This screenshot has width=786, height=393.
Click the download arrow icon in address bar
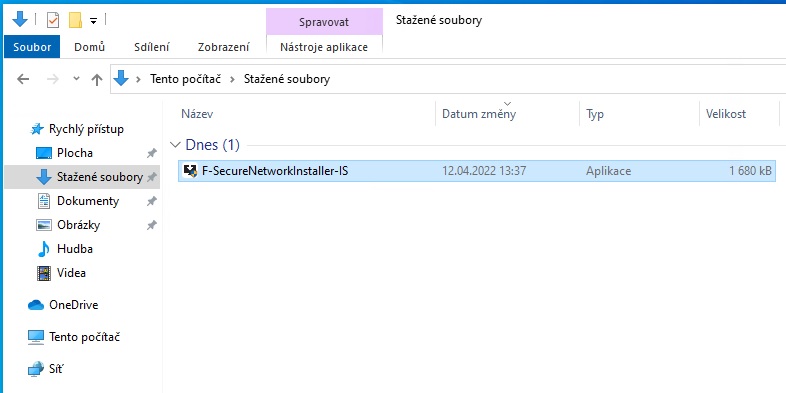tap(121, 78)
